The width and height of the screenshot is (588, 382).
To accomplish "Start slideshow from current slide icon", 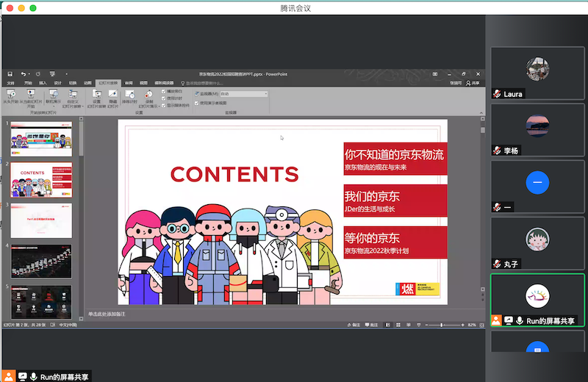I will tap(32, 95).
